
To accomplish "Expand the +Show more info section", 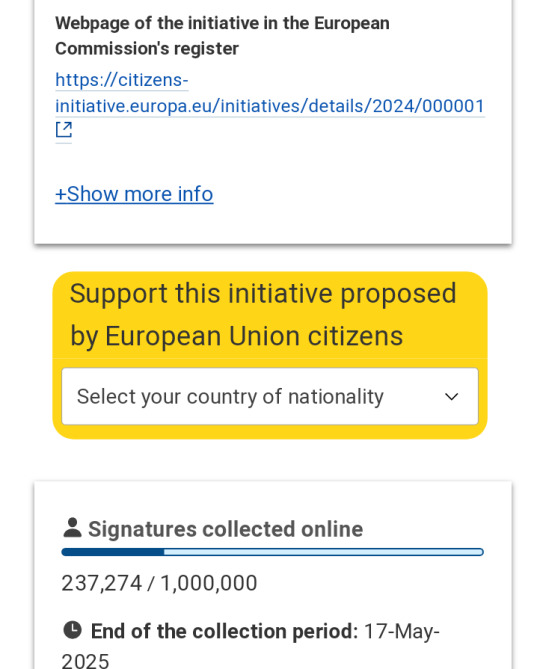I will pos(134,194).
